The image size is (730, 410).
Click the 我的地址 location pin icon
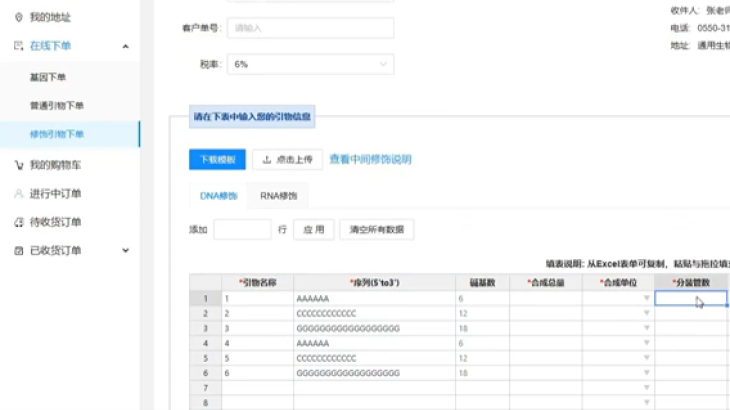point(19,17)
